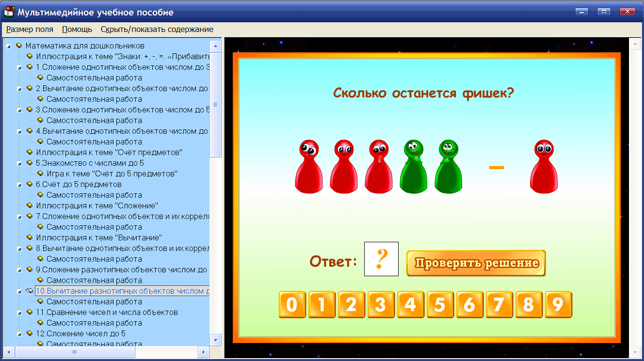
Task: Collapse item 4.Вычитание однотипных объектов
Action: pos(19,131)
